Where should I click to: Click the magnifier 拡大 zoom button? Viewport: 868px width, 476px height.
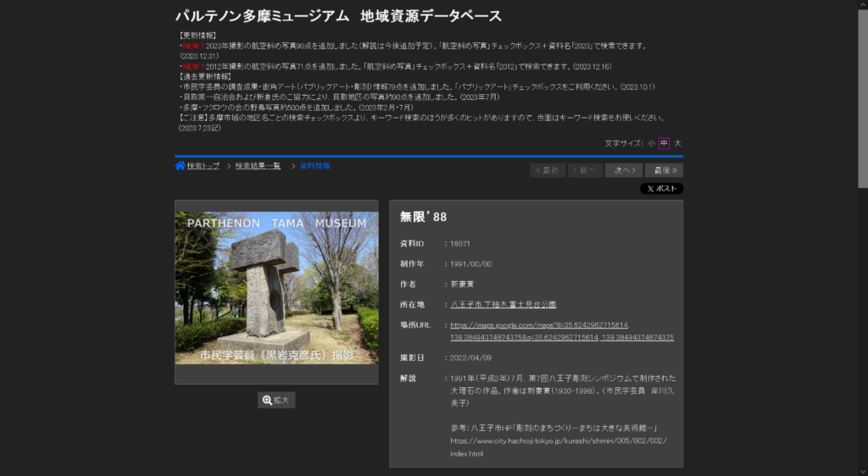click(x=276, y=401)
